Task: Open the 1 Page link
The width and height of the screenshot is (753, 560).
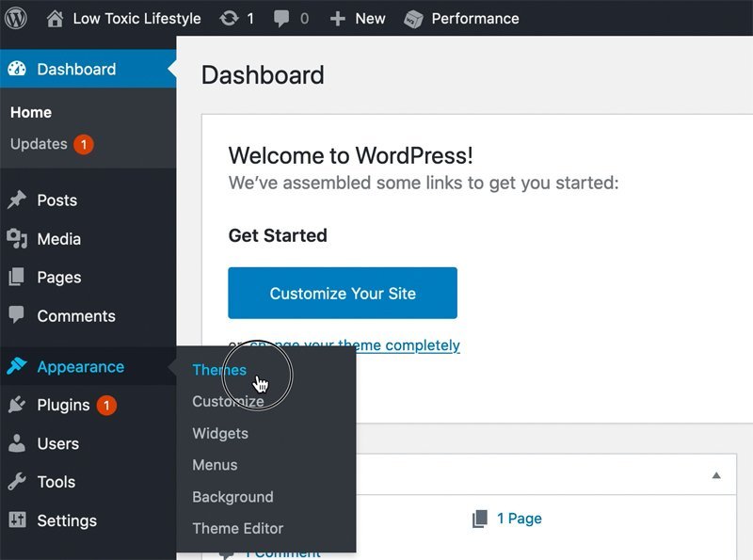Action: 520,519
